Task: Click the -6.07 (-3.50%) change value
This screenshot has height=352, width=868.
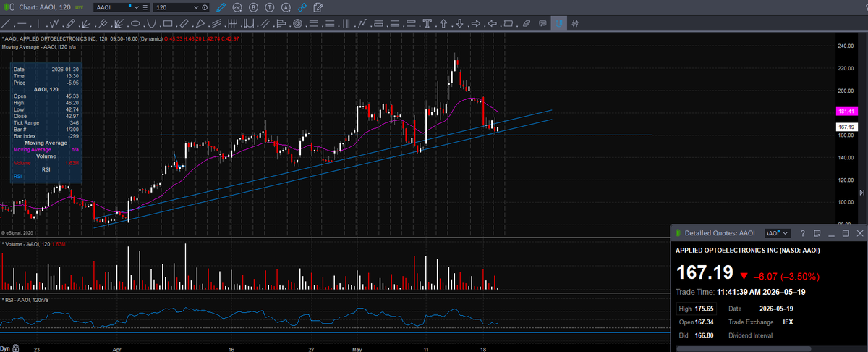Action: [788, 276]
